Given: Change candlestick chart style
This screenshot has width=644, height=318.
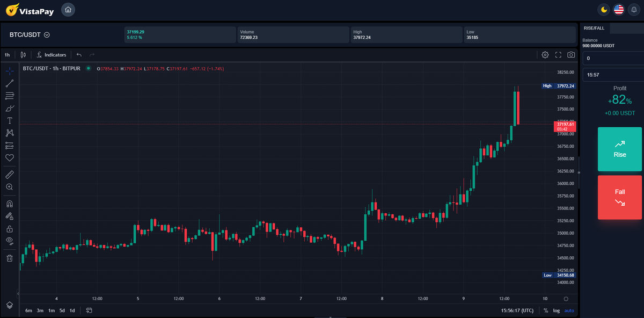Looking at the screenshot, I should click(x=23, y=55).
